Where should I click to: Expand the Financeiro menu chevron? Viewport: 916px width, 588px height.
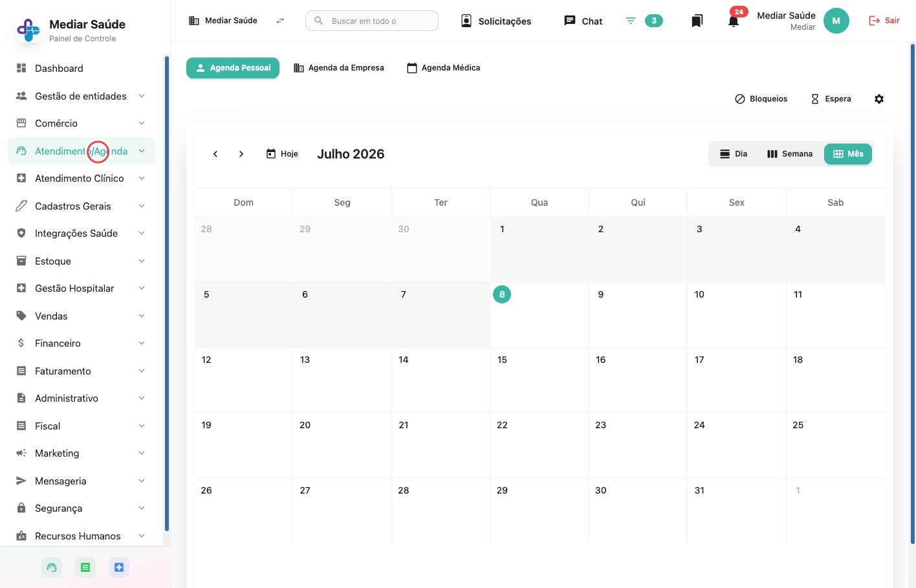pos(142,343)
